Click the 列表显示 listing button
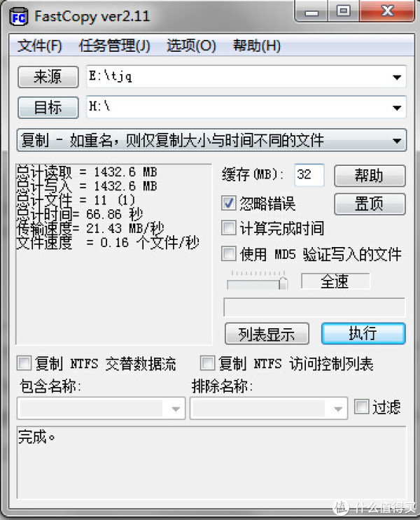 [267, 334]
